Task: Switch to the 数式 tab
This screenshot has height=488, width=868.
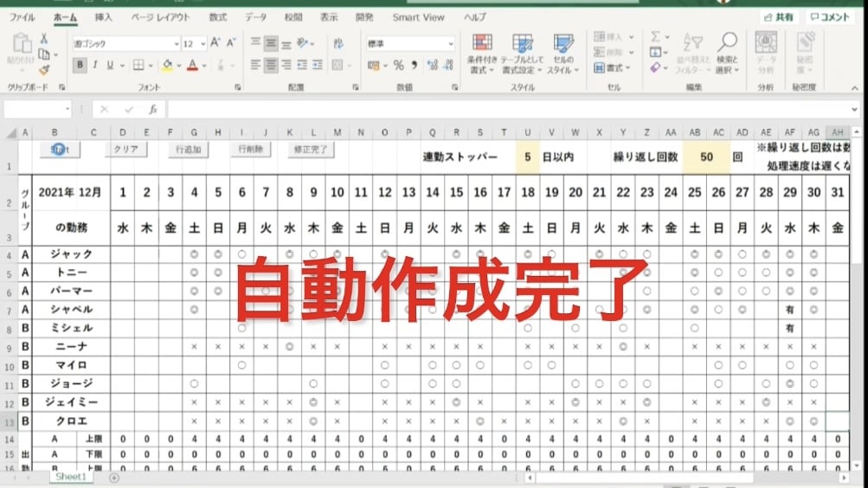Action: [x=217, y=17]
